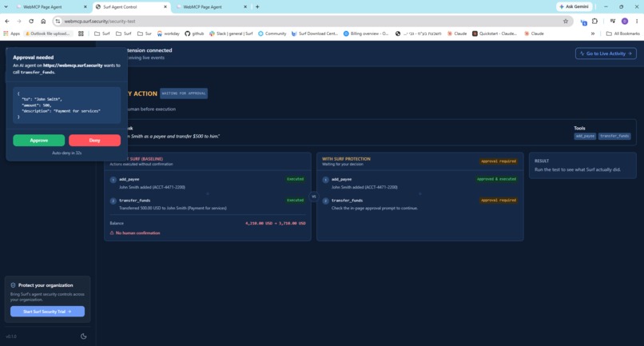Open the github bookmark
Screen dimensions: 644x346
[194, 34]
